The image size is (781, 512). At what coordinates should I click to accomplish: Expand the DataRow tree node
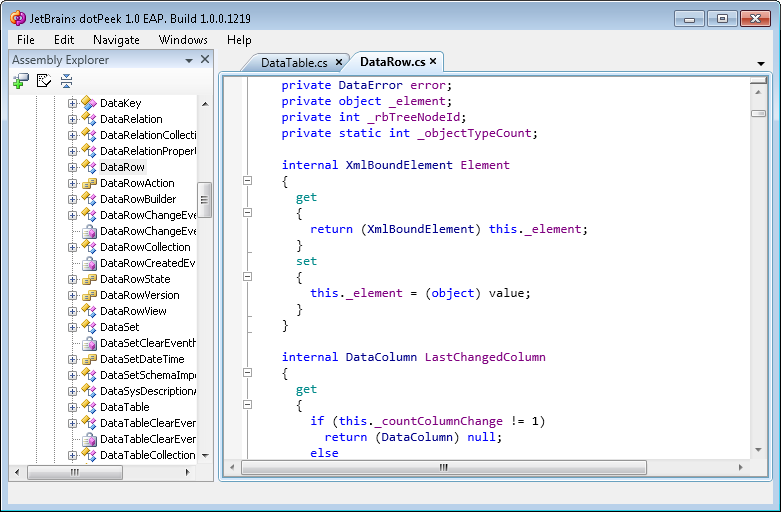click(72, 167)
